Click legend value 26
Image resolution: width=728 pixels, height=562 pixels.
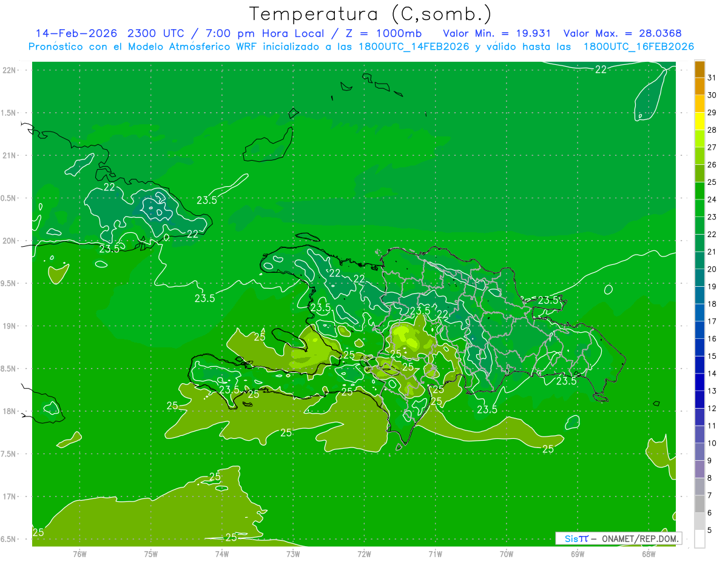point(712,165)
